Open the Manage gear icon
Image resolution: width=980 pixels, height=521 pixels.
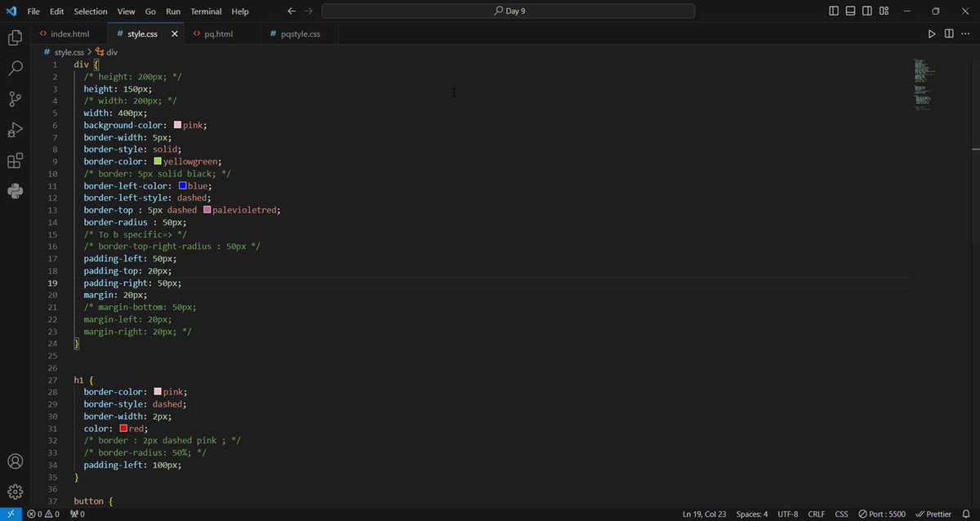click(x=15, y=492)
